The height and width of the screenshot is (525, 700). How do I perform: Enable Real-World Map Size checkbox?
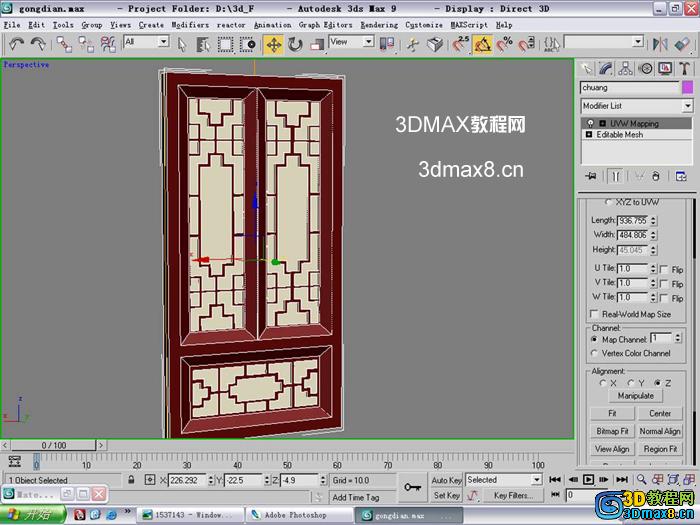click(594, 314)
